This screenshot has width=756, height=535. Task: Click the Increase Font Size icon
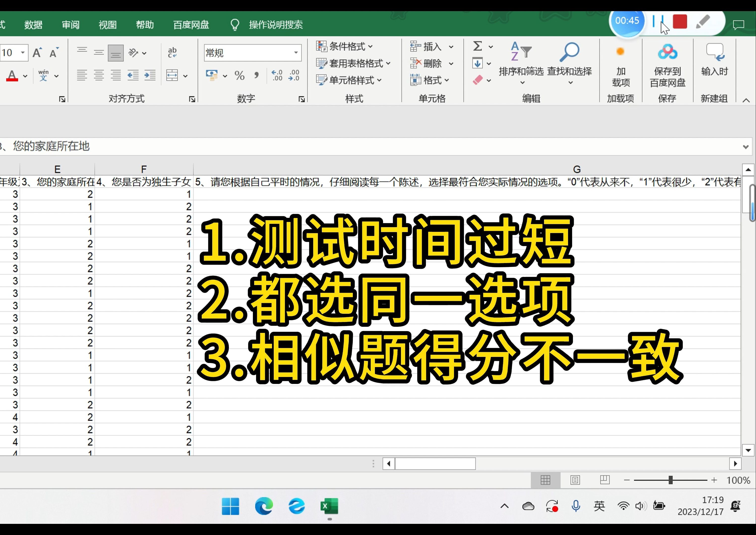(37, 53)
